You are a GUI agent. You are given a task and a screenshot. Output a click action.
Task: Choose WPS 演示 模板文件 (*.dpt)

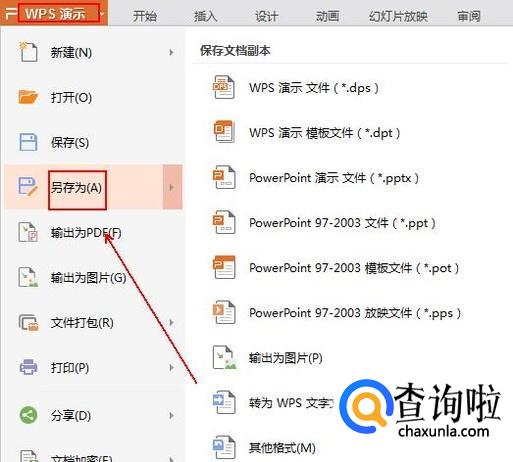[325, 133]
